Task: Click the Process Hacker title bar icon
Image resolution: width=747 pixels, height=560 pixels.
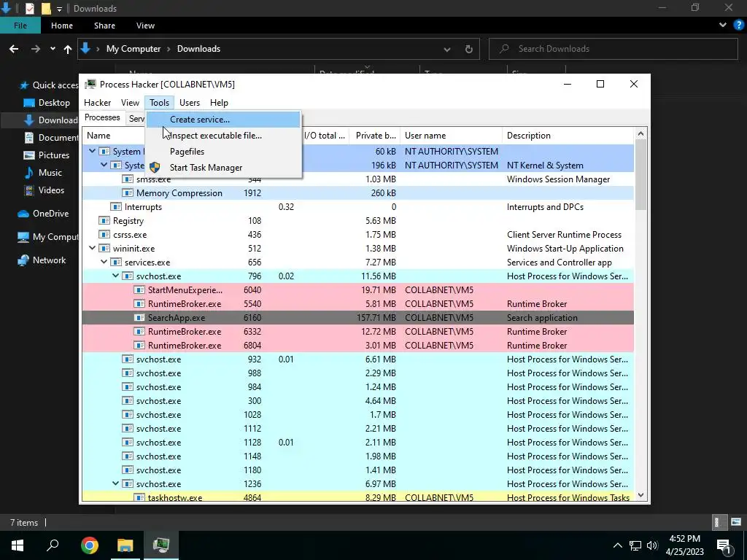Action: [90, 85]
